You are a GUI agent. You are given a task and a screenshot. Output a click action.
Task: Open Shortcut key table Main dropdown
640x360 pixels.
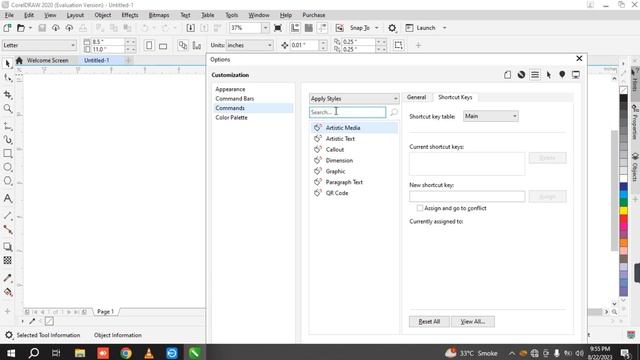491,116
